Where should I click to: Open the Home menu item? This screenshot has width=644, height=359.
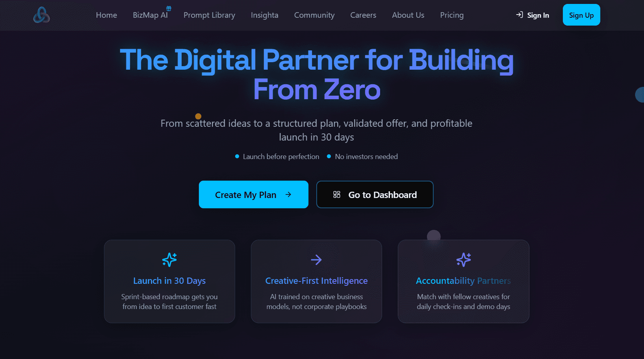[106, 15]
